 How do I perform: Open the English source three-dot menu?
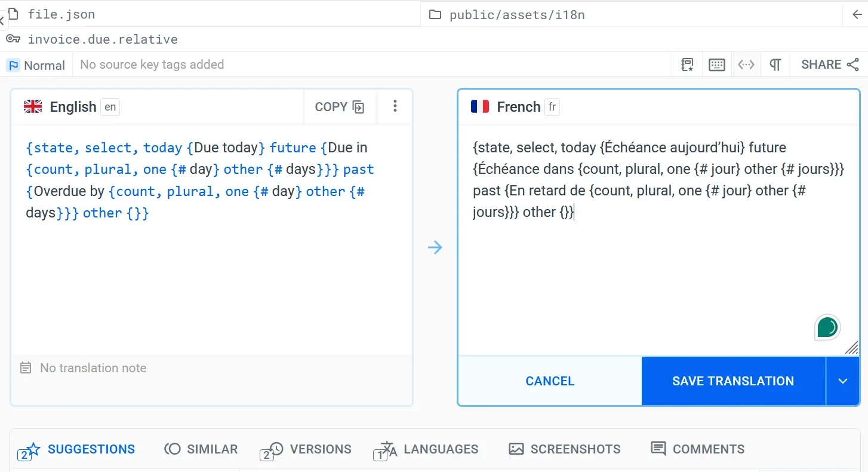(x=395, y=106)
